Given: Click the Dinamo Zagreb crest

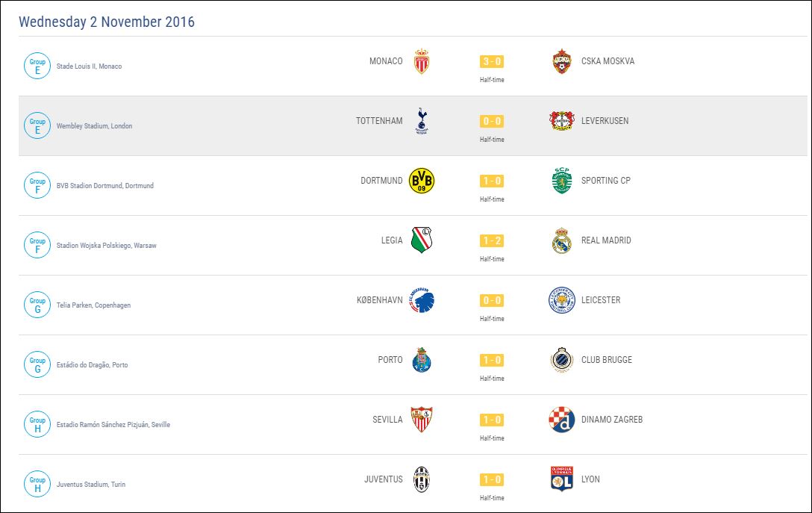Looking at the screenshot, I should click(561, 420).
